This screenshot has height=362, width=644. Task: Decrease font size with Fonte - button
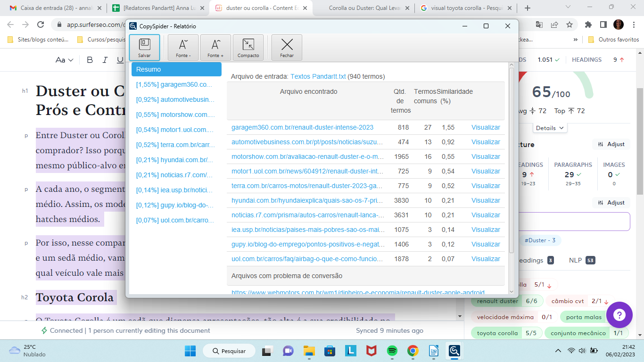click(183, 48)
